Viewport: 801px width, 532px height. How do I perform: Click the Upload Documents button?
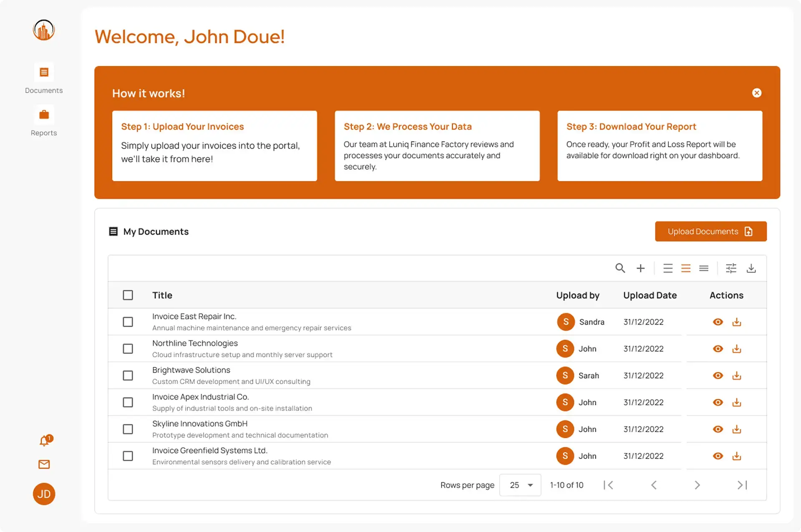point(710,232)
